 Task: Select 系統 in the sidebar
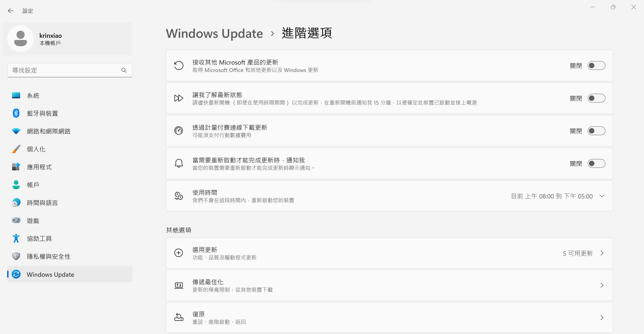[x=70, y=95]
